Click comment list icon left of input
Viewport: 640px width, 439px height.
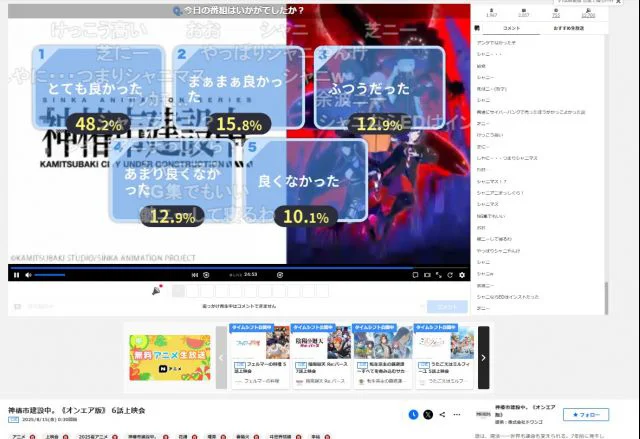coord(17,306)
